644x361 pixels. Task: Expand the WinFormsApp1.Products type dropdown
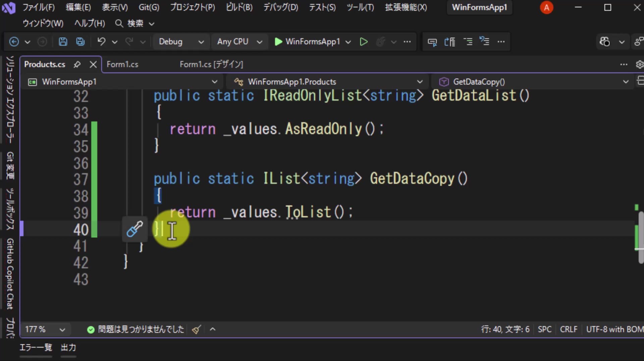click(x=327, y=82)
